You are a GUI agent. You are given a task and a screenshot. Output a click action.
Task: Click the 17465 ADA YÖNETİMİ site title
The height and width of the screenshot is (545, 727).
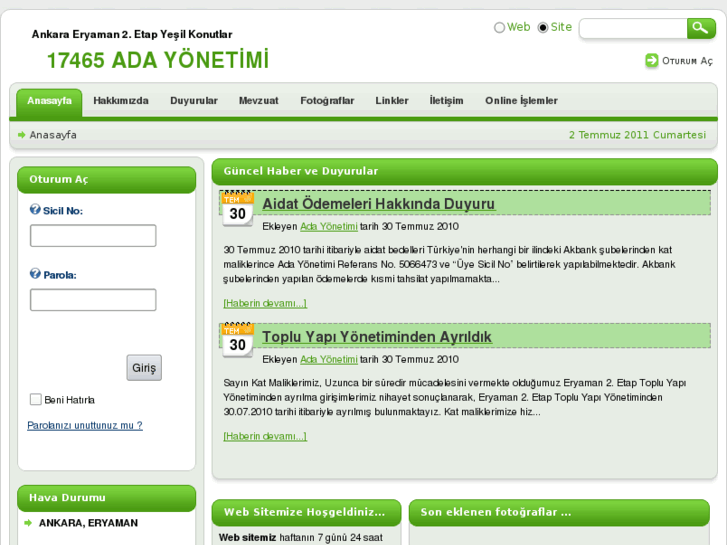click(x=158, y=60)
